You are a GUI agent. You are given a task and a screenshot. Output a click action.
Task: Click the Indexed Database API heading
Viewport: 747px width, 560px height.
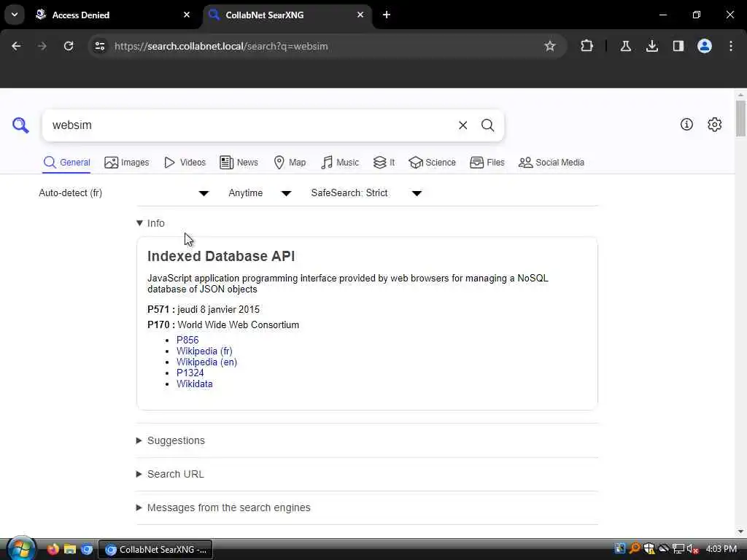point(221,256)
